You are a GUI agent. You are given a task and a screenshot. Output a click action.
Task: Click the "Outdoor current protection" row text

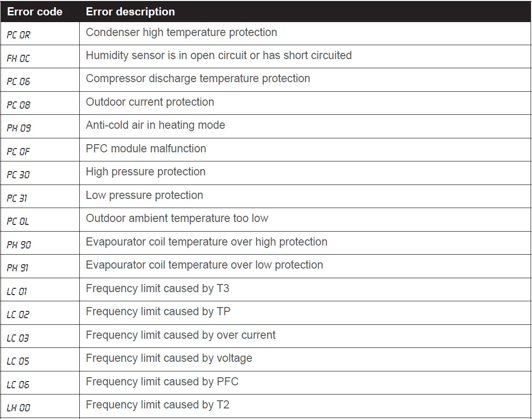tap(150, 102)
